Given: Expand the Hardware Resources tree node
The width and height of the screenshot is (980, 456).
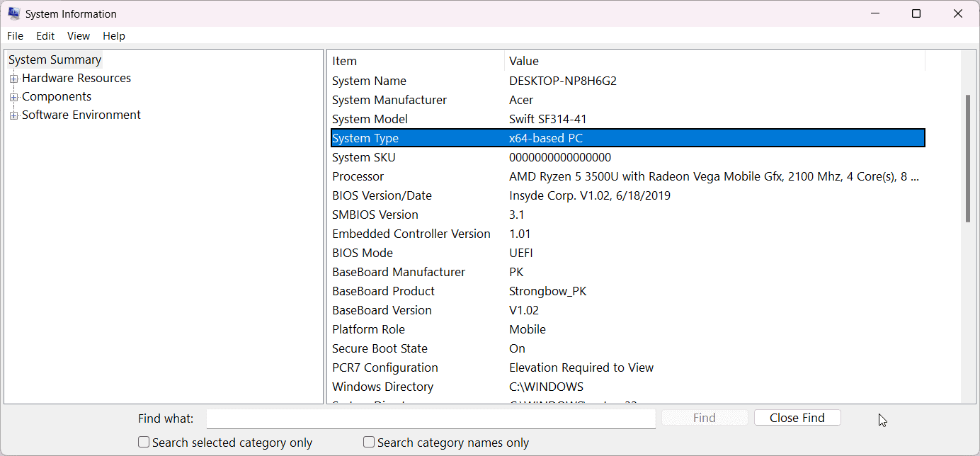Looking at the screenshot, I should 13,79.
